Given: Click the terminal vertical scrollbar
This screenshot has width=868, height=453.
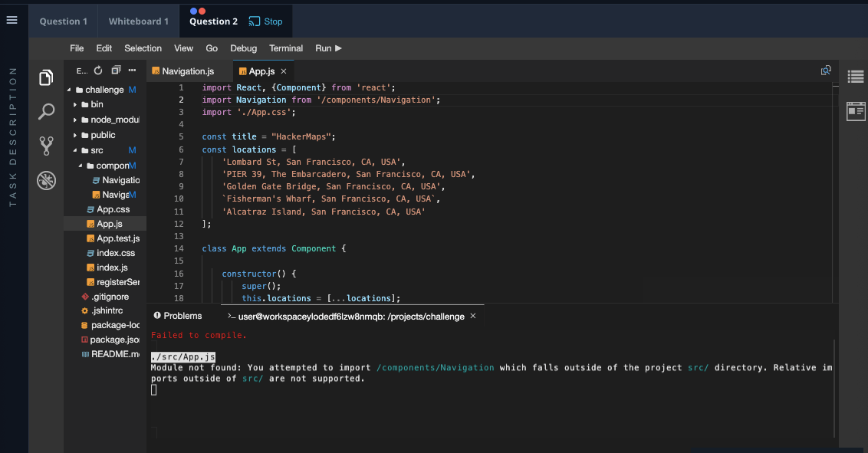Looking at the screenshot, I should point(834,388).
